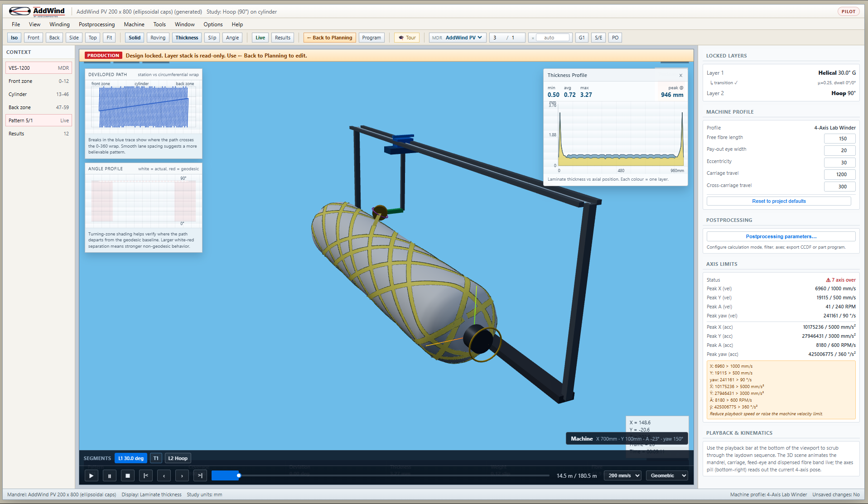Click the PO toolbar button
This screenshot has height=504, width=868.
click(615, 38)
